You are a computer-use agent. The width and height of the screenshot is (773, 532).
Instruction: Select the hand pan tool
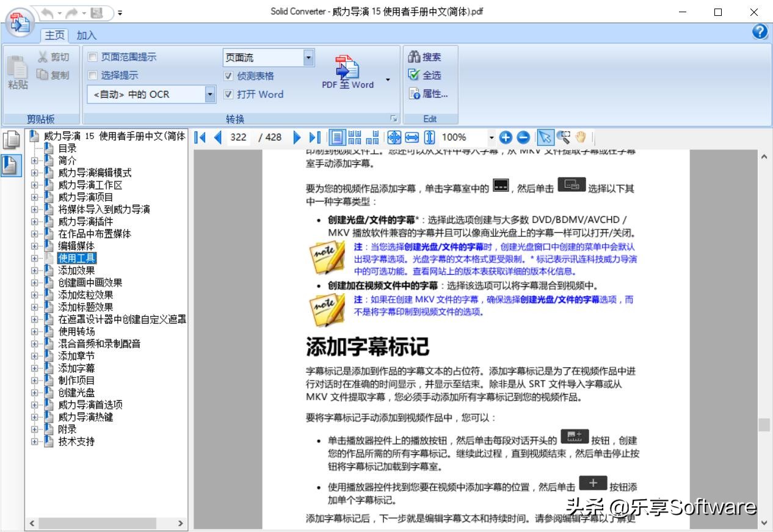580,137
